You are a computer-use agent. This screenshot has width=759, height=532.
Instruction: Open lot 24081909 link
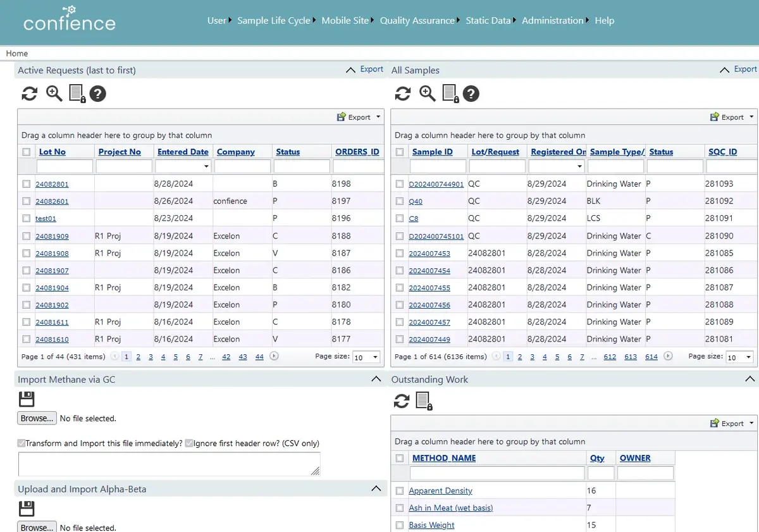coord(52,236)
